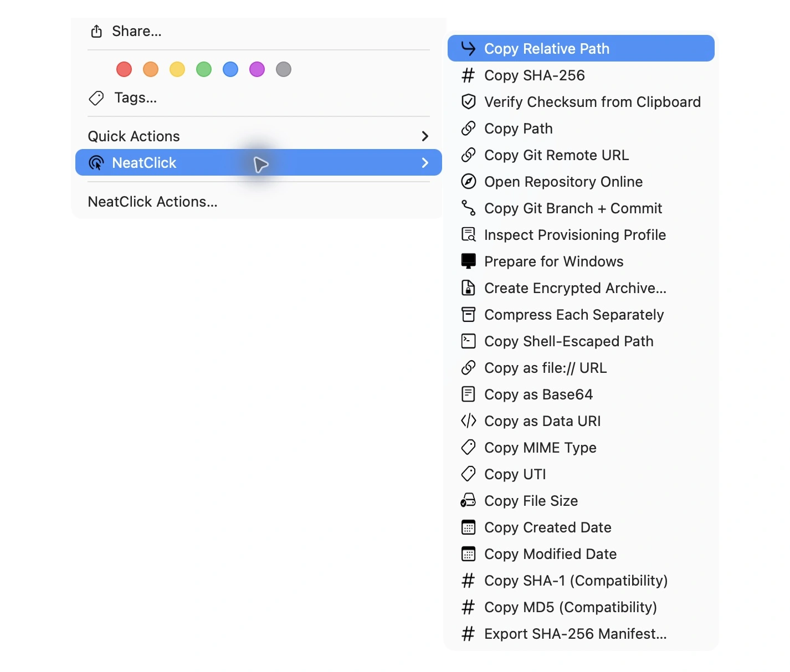Viewport: 790px width, 672px height.
Task: Apply the orange color tag
Action: [151, 69]
